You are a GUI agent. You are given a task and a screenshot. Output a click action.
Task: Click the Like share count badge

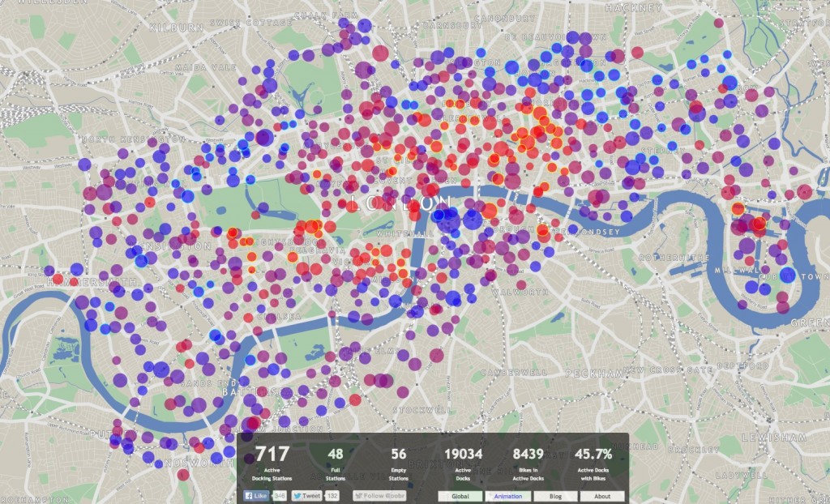pyautogui.click(x=280, y=494)
